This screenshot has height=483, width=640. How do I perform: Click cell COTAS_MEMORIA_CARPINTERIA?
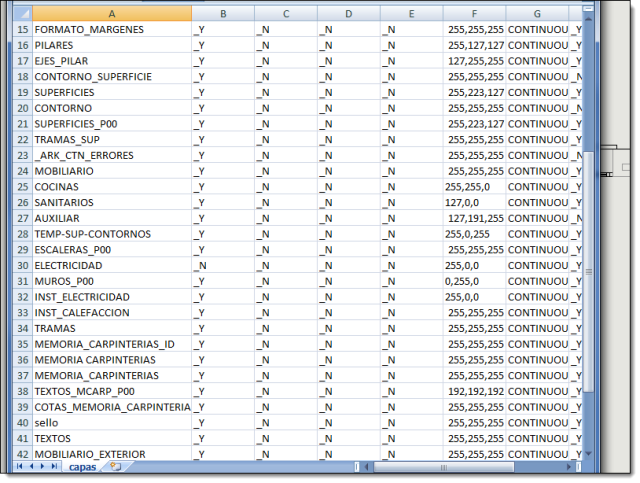(x=112, y=407)
